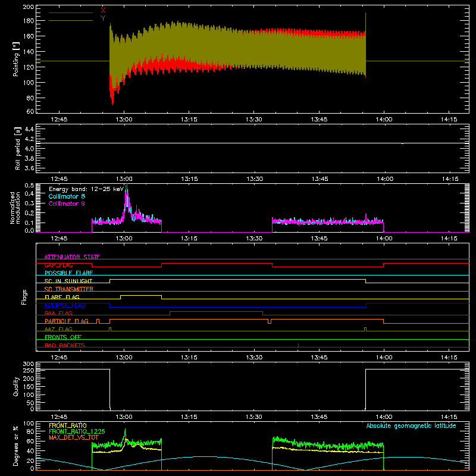Click "Energy band: 12-25 keV" text

click(x=86, y=189)
